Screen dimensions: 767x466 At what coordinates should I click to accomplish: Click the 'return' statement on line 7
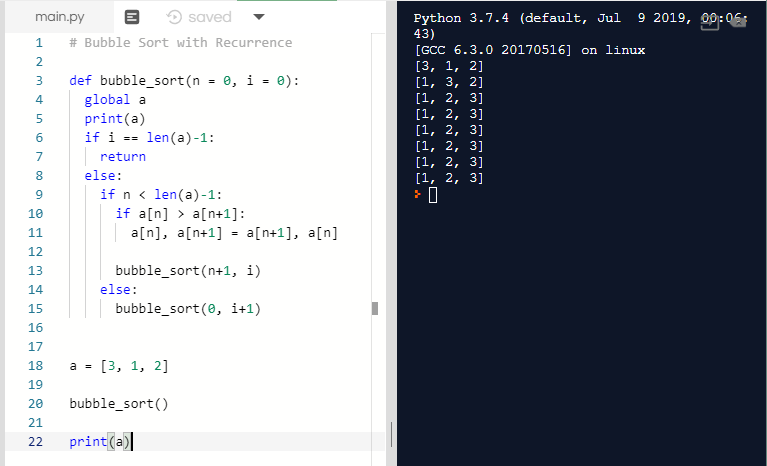[123, 156]
